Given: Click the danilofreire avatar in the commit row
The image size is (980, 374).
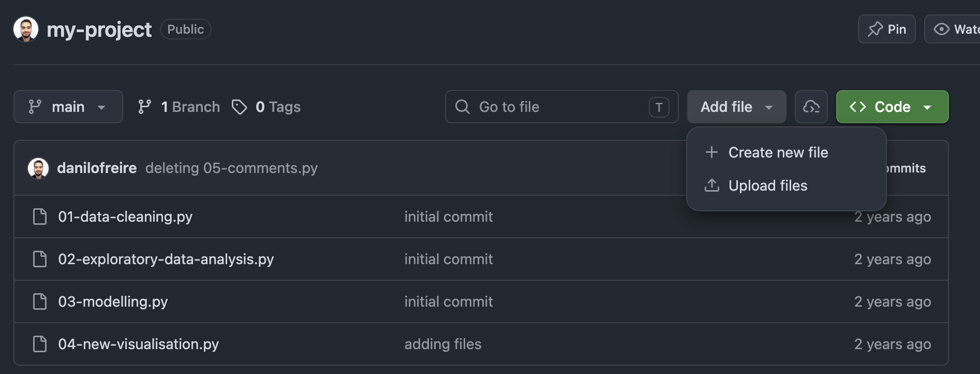Looking at the screenshot, I should [x=38, y=168].
